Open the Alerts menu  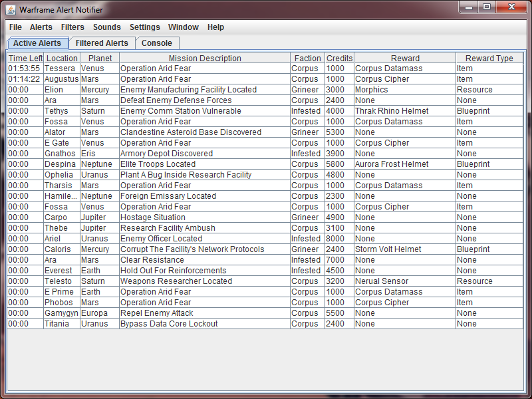41,27
